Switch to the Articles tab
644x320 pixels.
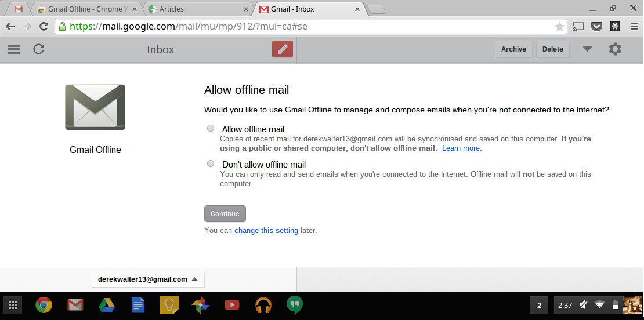[197, 9]
